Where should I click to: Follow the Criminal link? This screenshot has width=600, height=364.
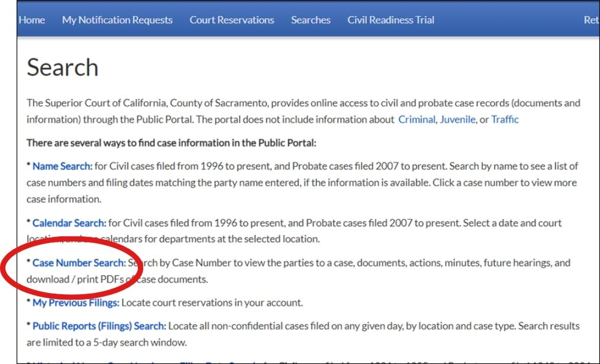(417, 119)
